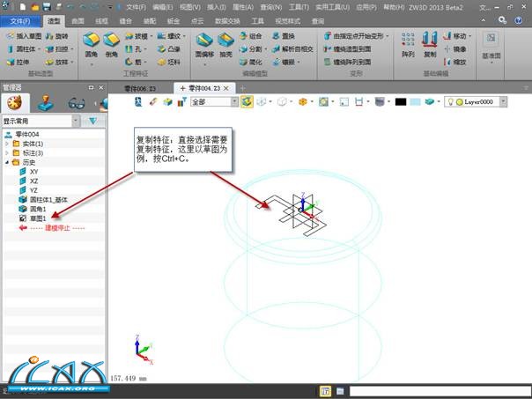The height and width of the screenshot is (399, 532).
Task: Close the 管理器 manager panel
Action: 101,87
